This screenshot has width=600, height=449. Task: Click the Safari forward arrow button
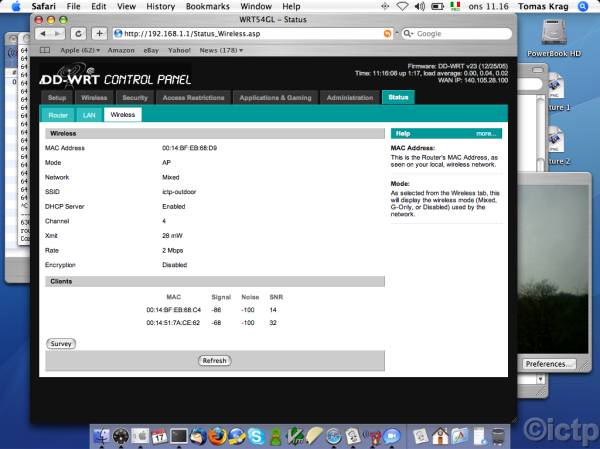pyautogui.click(x=60, y=33)
